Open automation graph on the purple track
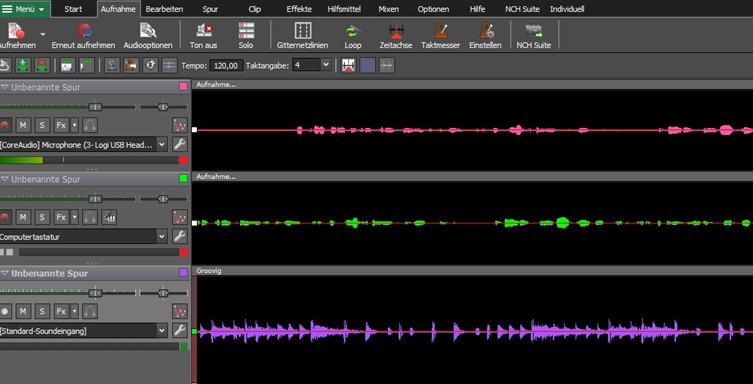 click(x=180, y=312)
